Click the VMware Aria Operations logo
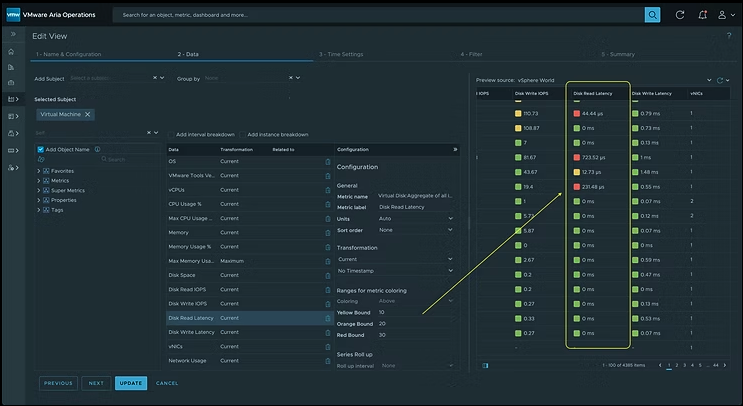The width and height of the screenshot is (743, 406). click(x=13, y=15)
